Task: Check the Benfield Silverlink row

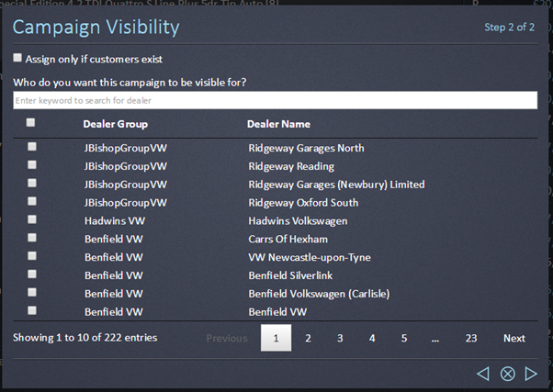Action: 32,274
